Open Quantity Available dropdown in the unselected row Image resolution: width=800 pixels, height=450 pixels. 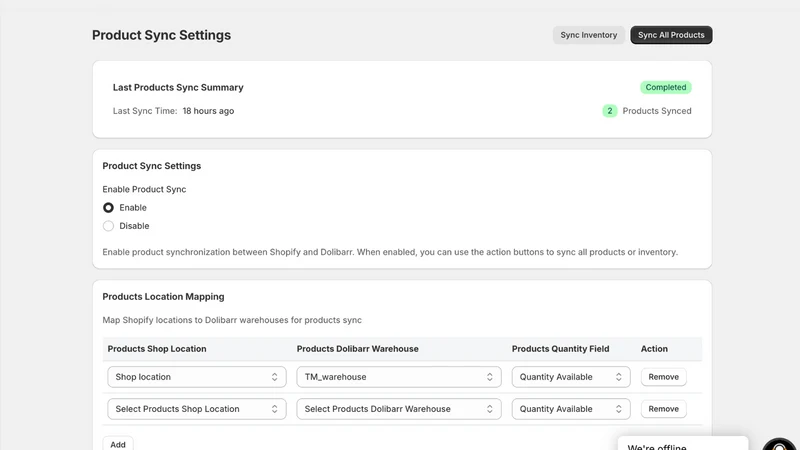click(x=571, y=409)
